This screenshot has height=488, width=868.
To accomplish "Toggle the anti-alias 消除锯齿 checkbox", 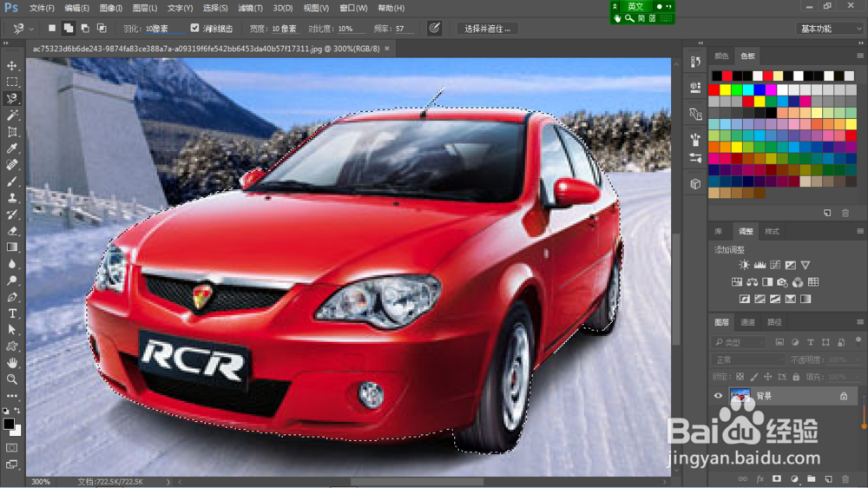I will click(x=194, y=28).
